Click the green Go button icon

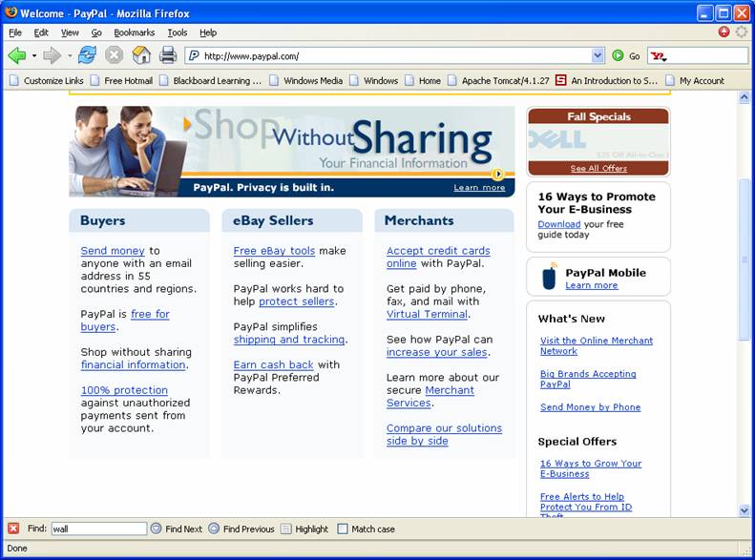(x=618, y=55)
